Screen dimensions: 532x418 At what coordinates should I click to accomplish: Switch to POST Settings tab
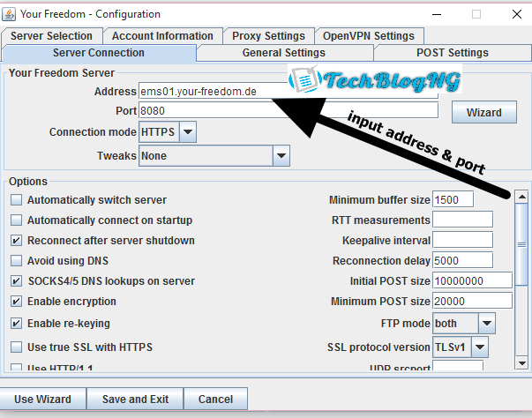pos(453,53)
